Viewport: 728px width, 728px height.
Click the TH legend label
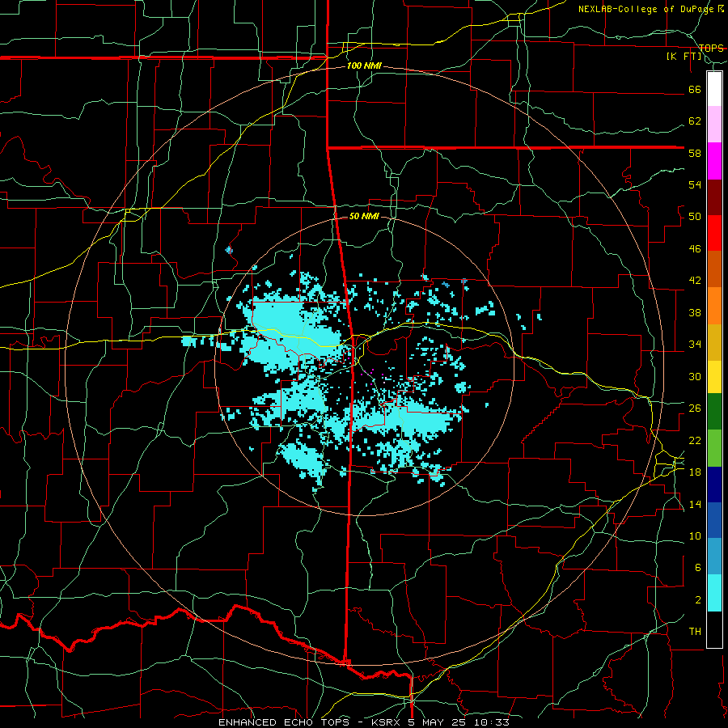[x=695, y=632]
